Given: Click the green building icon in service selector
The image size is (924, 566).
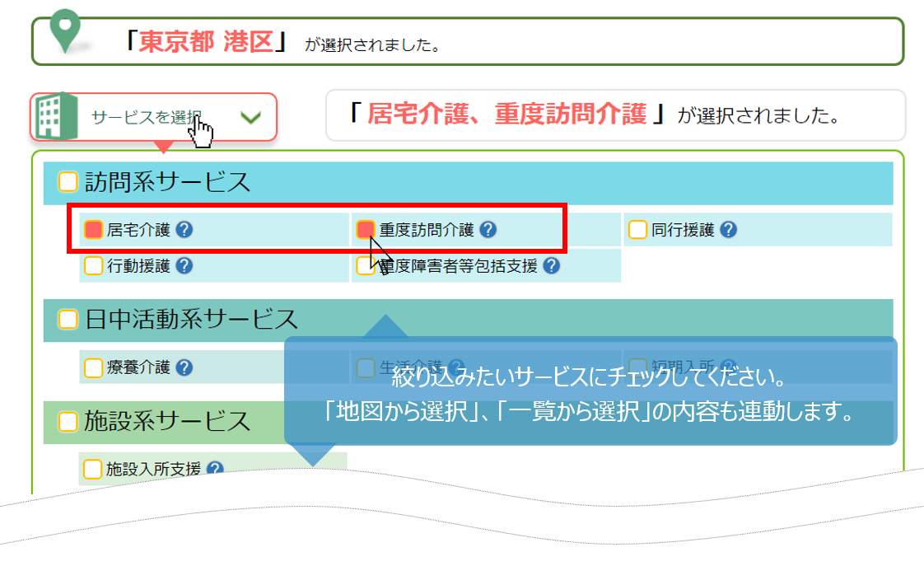Looking at the screenshot, I should (57, 116).
